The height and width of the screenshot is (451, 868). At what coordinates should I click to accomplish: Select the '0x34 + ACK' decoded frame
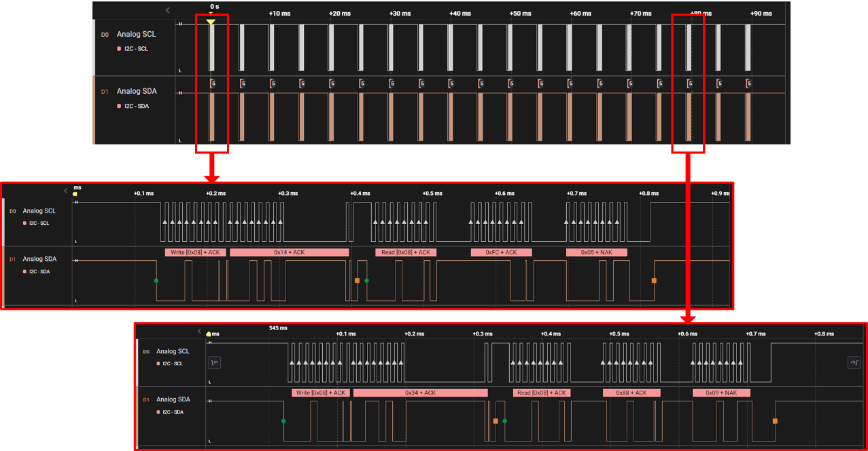(420, 393)
